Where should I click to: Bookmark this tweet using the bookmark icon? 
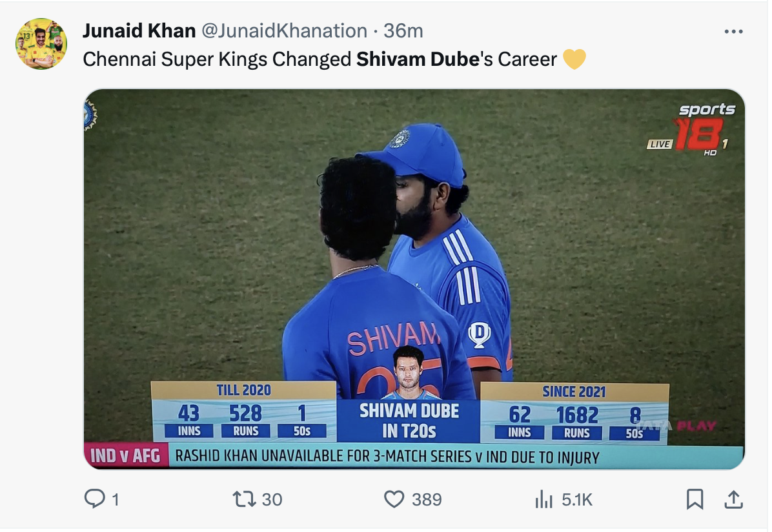[x=695, y=498]
